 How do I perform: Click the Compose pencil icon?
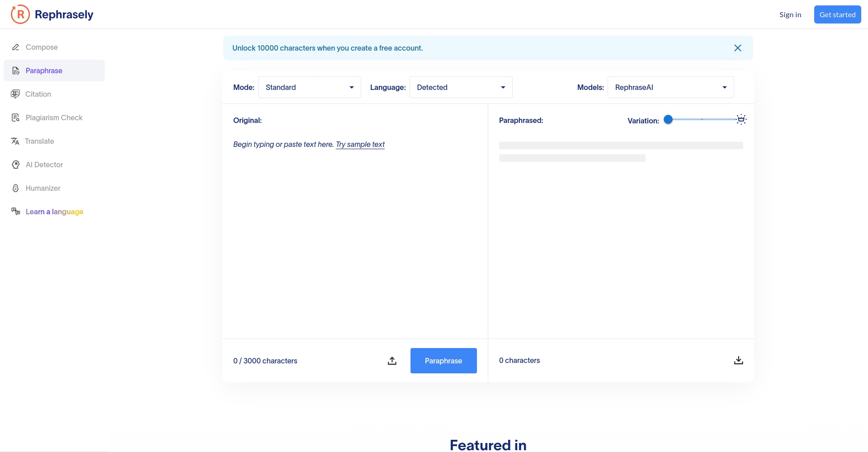(x=16, y=47)
